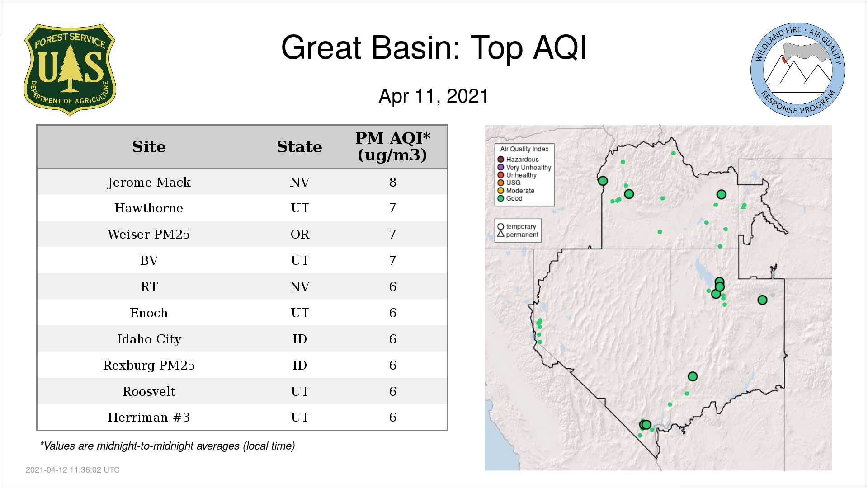Select the 'Herriman #3' site cell
The width and height of the screenshot is (868, 488).
click(x=149, y=417)
